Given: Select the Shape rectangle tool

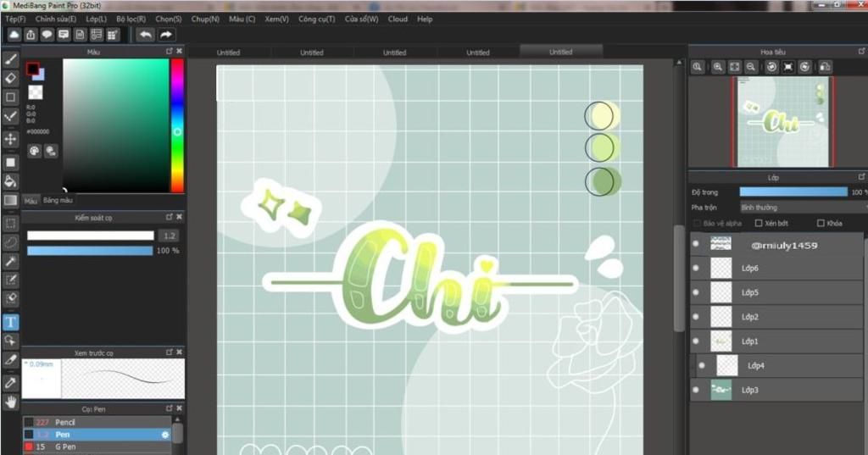Looking at the screenshot, I should (10, 97).
